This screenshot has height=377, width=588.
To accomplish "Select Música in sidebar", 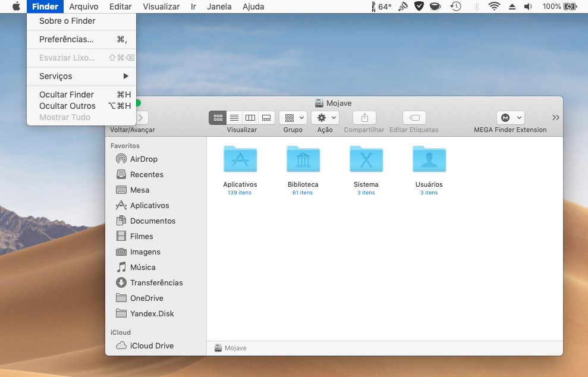I will pos(156,267).
